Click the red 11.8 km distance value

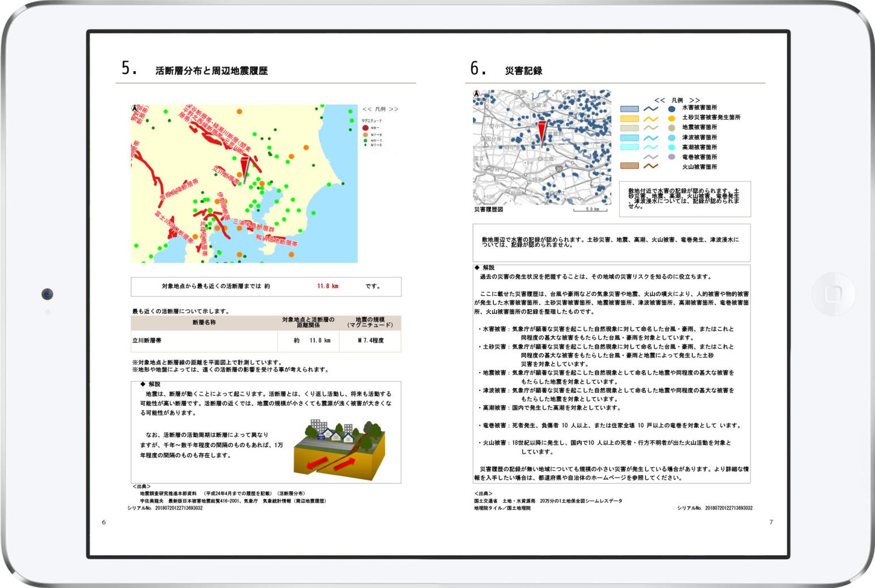328,286
